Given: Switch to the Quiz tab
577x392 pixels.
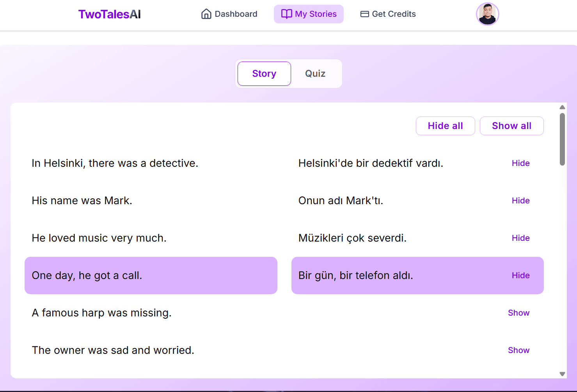Looking at the screenshot, I should click(315, 73).
